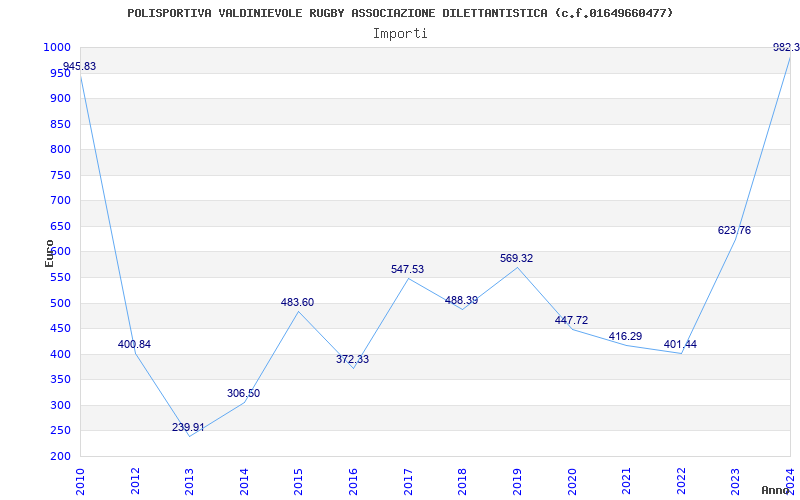Click the Anno horizontal axis title
The width and height of the screenshot is (800, 500).
pyautogui.click(x=776, y=490)
